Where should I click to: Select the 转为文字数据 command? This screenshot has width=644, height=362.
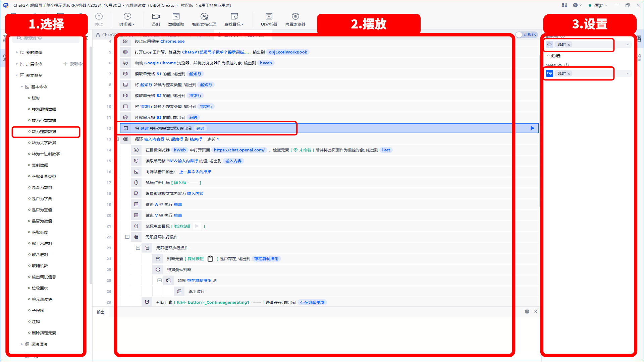point(44,143)
